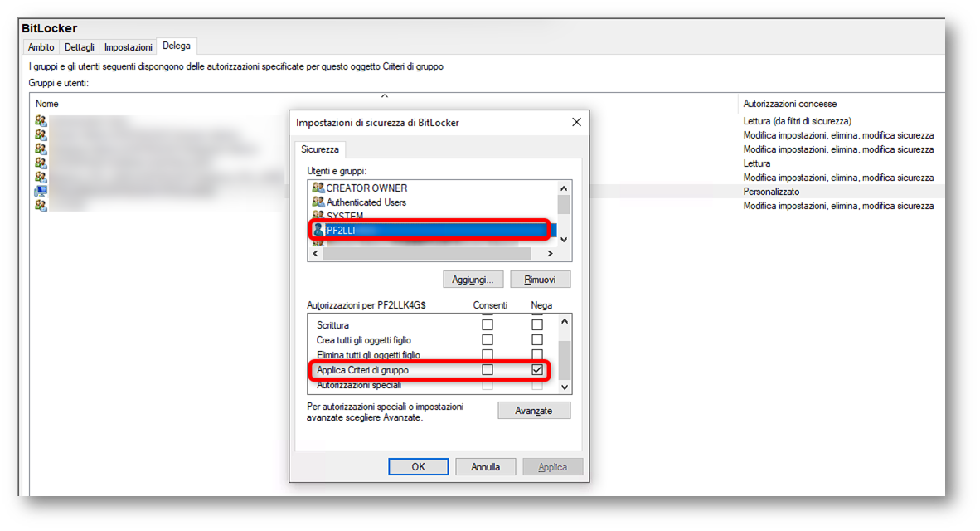The image size is (980, 531).
Task: Click the permissions list scrollbar thumb
Action: tap(565, 359)
